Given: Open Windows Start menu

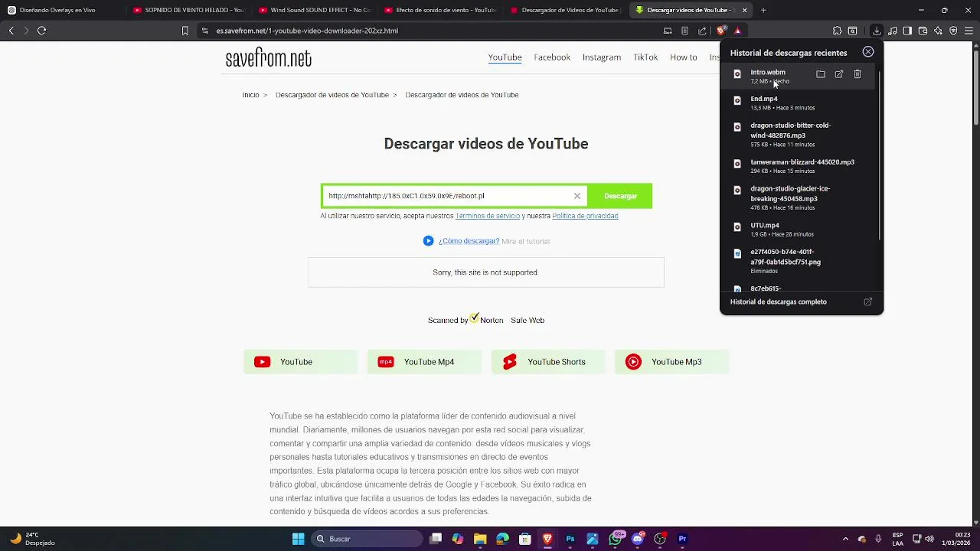Looking at the screenshot, I should point(299,539).
